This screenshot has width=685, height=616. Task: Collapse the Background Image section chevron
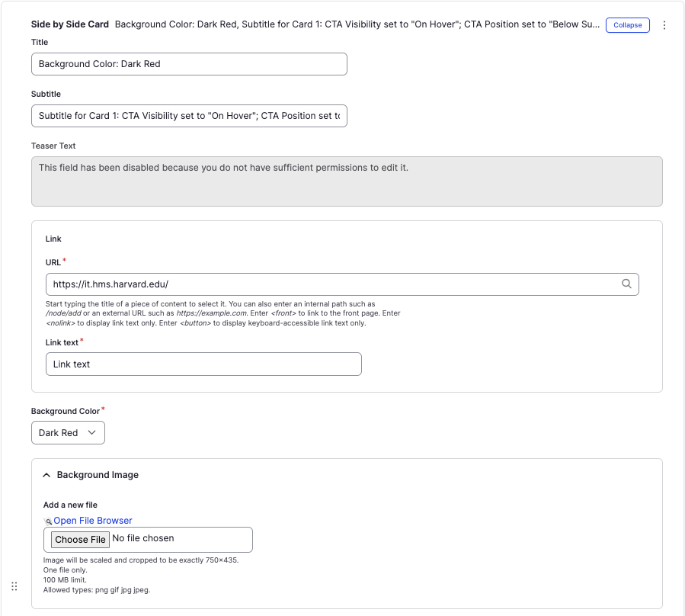tap(46, 475)
